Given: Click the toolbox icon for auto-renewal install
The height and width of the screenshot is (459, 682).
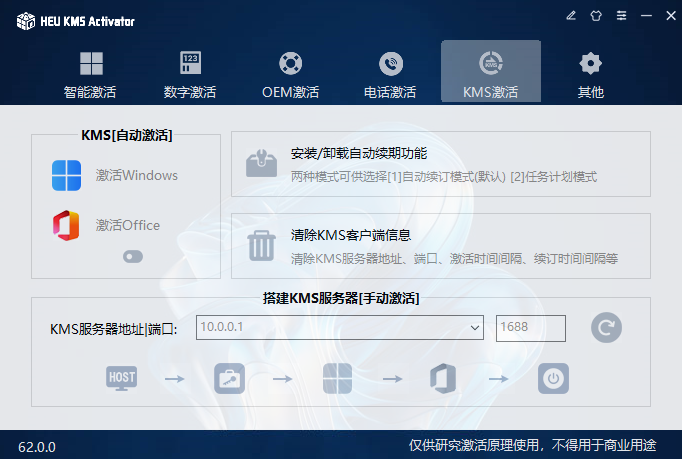Looking at the screenshot, I should coord(261,164).
